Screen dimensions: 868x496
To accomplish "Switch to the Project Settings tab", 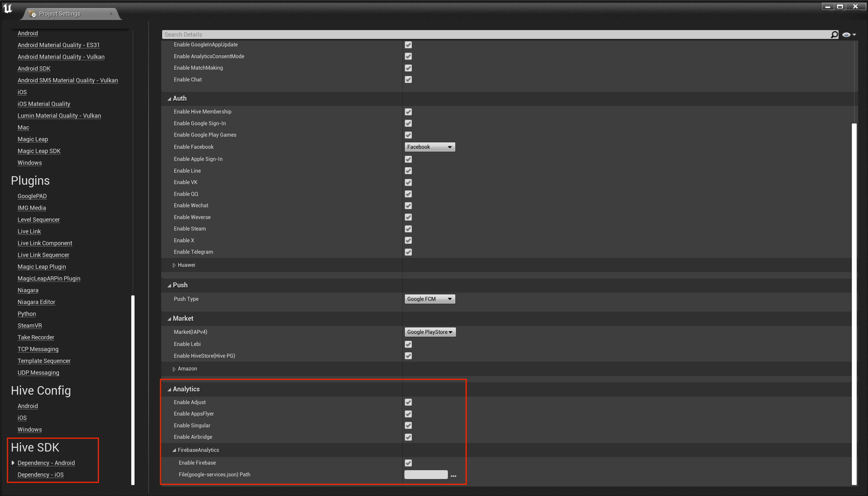I will pyautogui.click(x=60, y=14).
